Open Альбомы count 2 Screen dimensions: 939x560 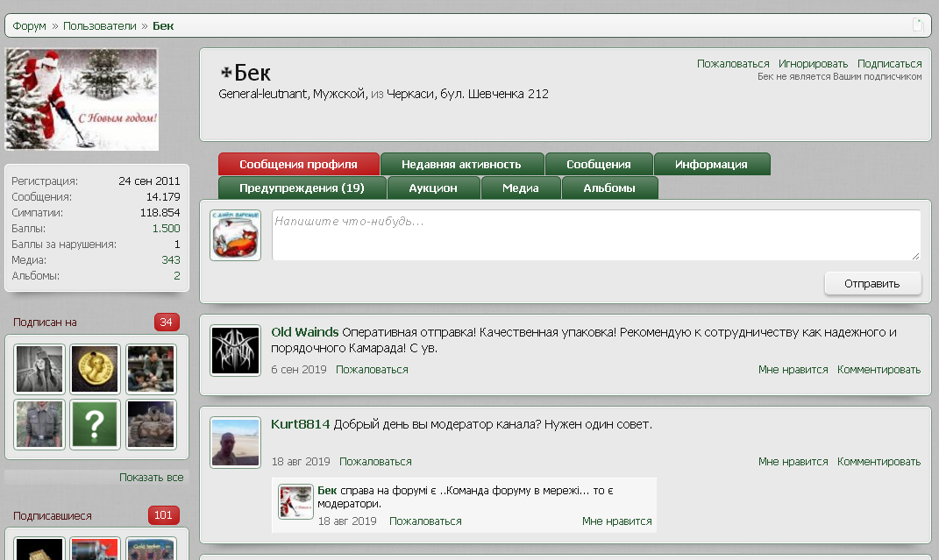(176, 275)
